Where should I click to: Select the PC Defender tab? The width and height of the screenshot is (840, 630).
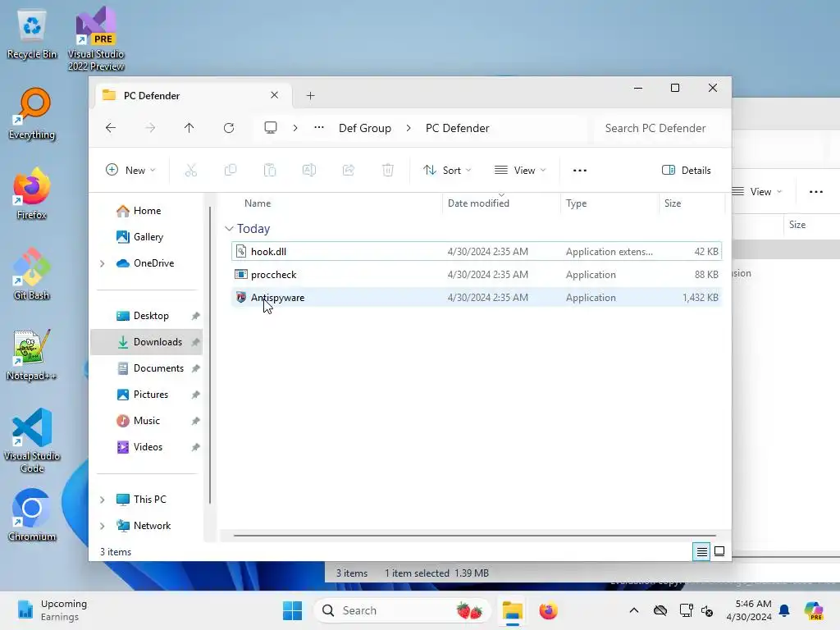[193, 95]
